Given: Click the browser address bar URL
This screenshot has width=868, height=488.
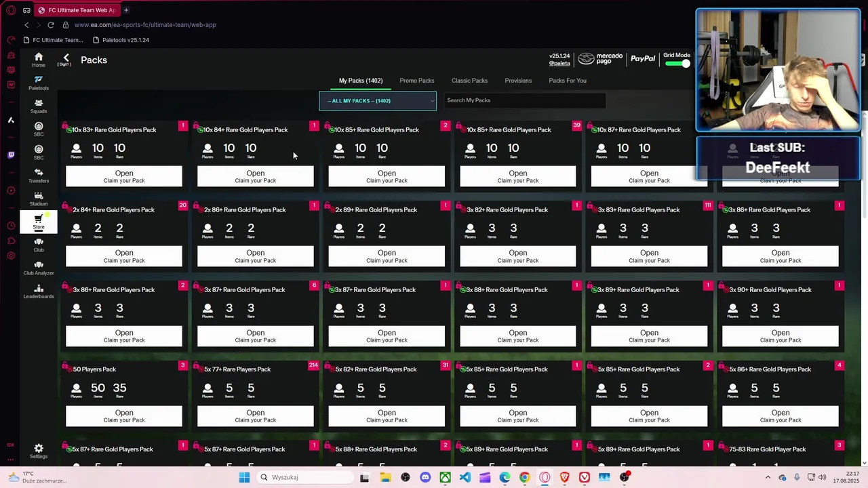Looking at the screenshot, I should pyautogui.click(x=145, y=25).
